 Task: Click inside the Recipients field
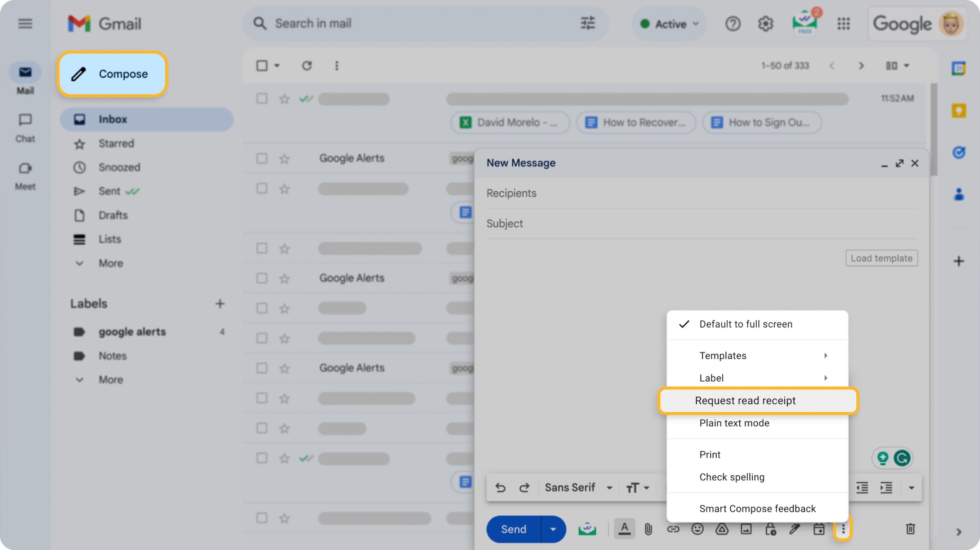click(x=647, y=193)
